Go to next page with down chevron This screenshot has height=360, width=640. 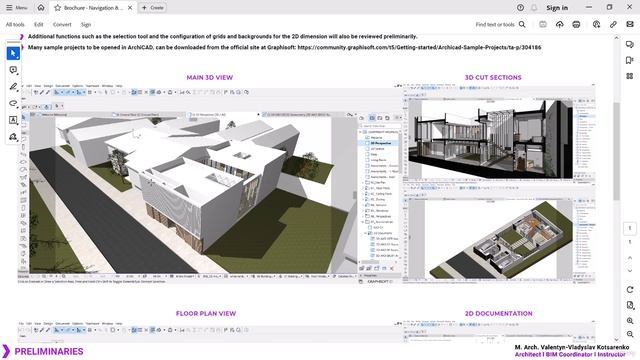point(630,271)
